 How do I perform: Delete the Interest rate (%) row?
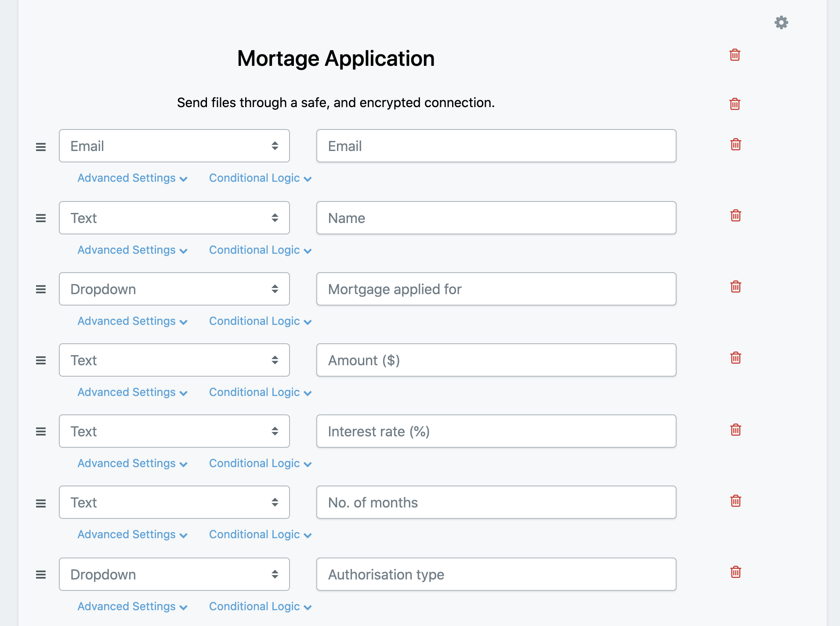[736, 429]
